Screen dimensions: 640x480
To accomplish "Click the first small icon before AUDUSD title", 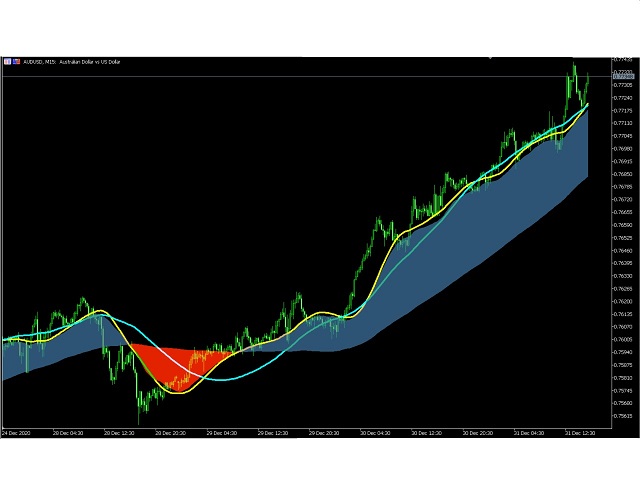I will pyautogui.click(x=7, y=62).
